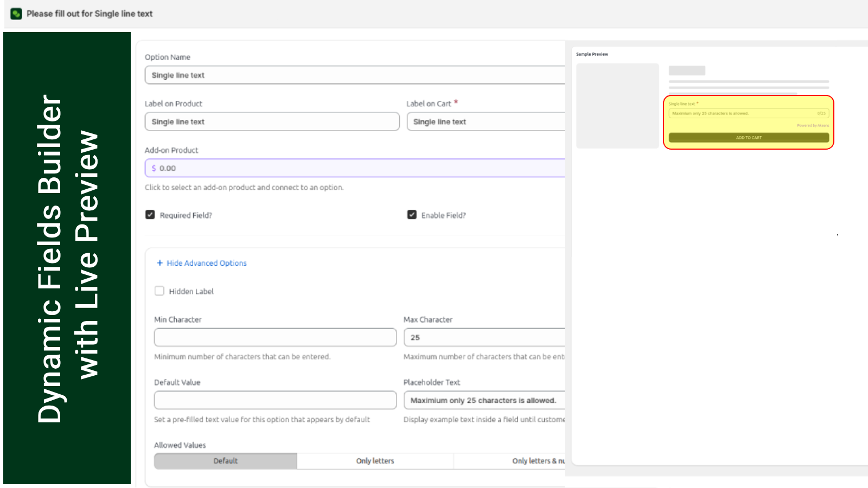Uncheck the Required Field checkbox
This screenshot has width=868, height=488.
click(150, 214)
